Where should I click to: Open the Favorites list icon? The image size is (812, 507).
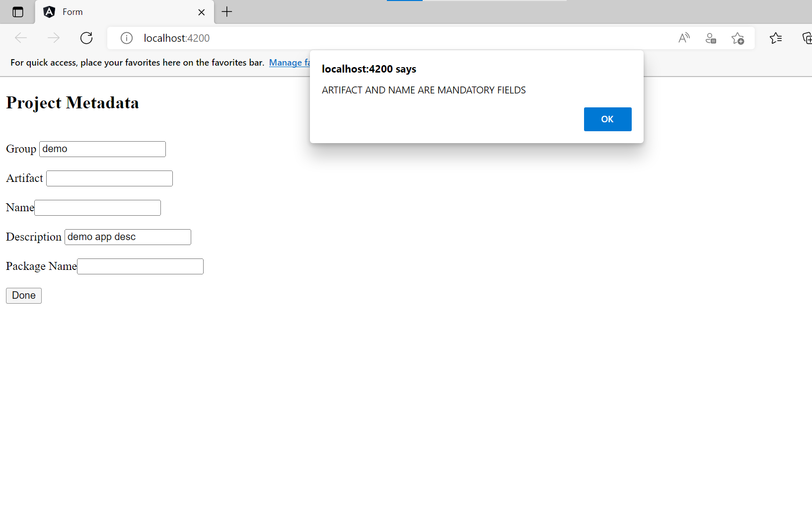(776, 38)
